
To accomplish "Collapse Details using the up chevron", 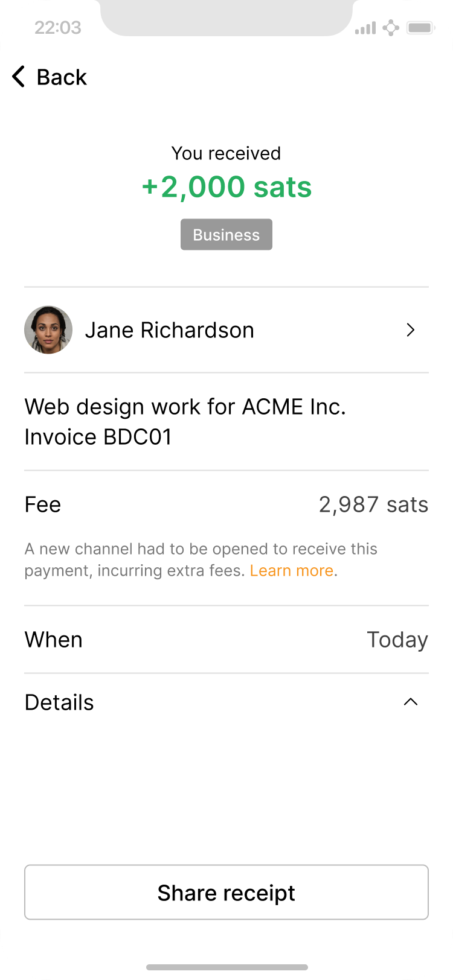I will pos(411,702).
